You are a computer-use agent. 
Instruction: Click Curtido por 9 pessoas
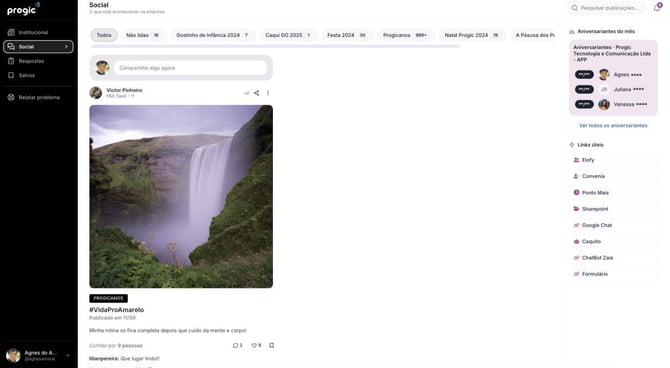coord(116,345)
